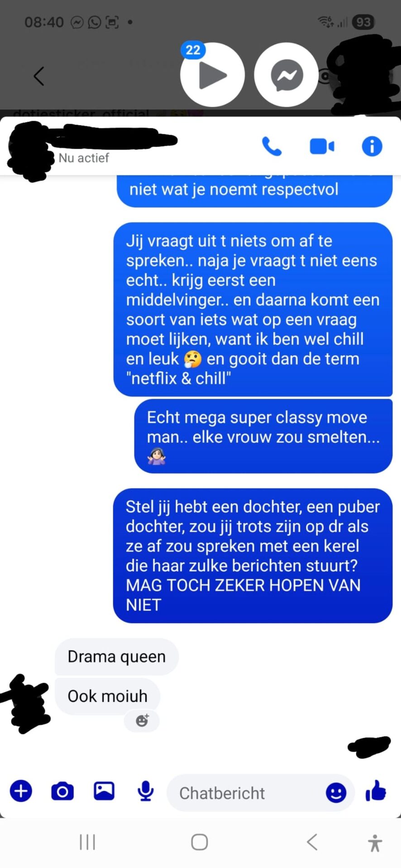
Task: Add an emoji reaction to "Ook moiuh"
Action: point(142,720)
